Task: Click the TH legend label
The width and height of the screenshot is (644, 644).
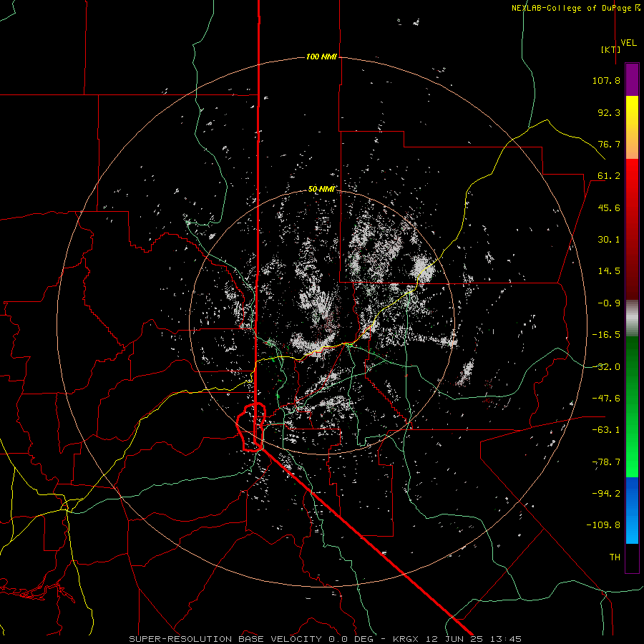Action: click(615, 557)
